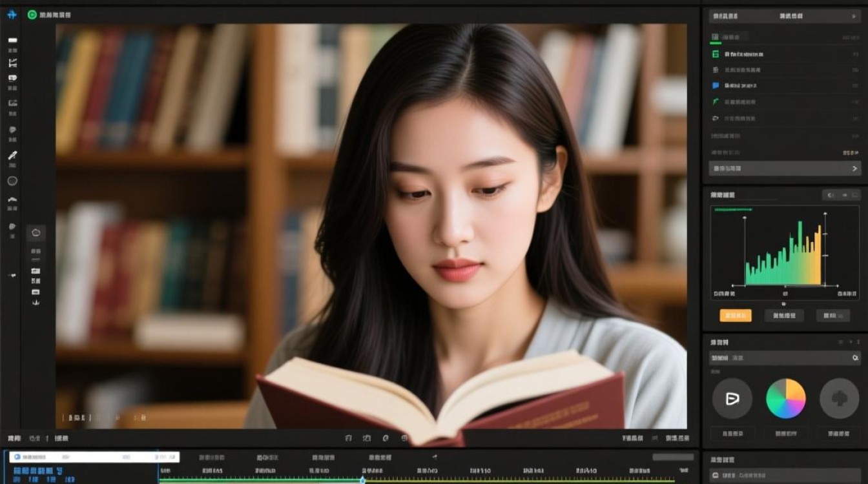Image resolution: width=868 pixels, height=484 pixels.
Task: Click into the search field above the color wheel
Action: 785,358
